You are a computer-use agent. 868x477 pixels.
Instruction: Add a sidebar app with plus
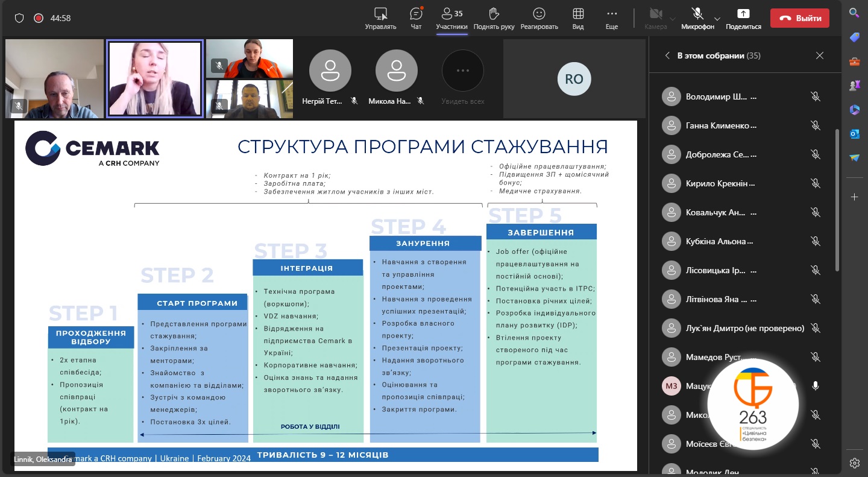(854, 197)
